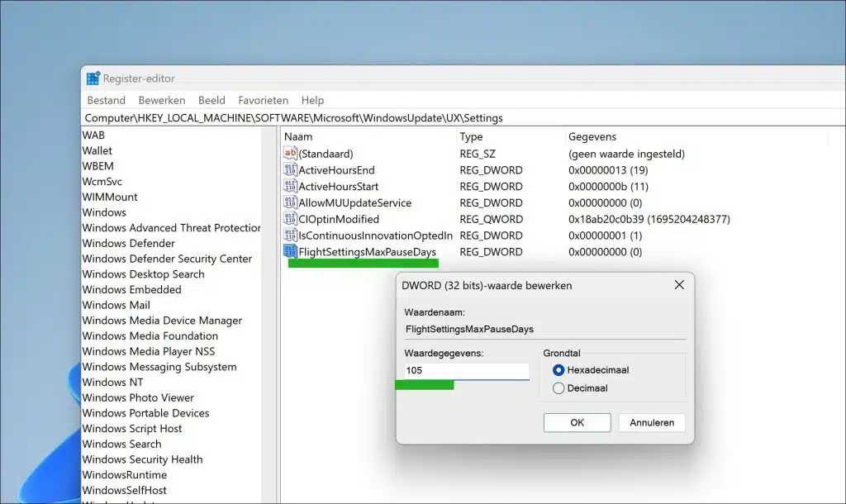
Task: Click the AllowMUUpdateService value name
Action: tap(355, 203)
